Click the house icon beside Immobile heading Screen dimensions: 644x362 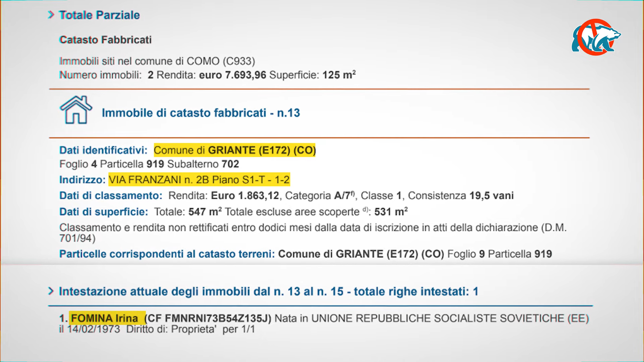76,110
